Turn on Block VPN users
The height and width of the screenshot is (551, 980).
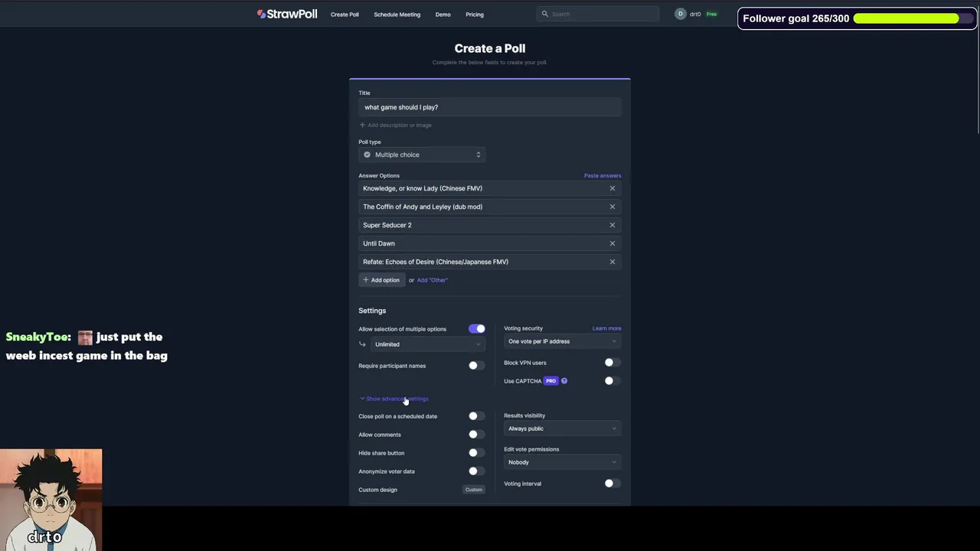point(609,363)
